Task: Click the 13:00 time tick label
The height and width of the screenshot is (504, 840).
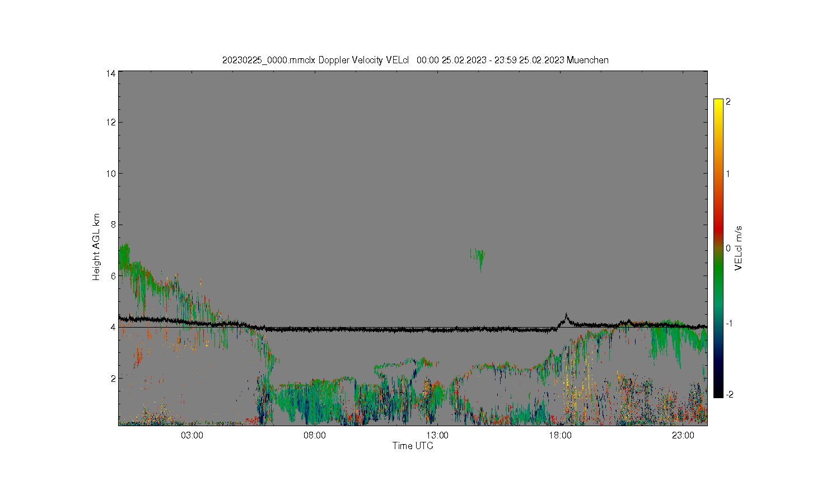Action: click(x=437, y=436)
